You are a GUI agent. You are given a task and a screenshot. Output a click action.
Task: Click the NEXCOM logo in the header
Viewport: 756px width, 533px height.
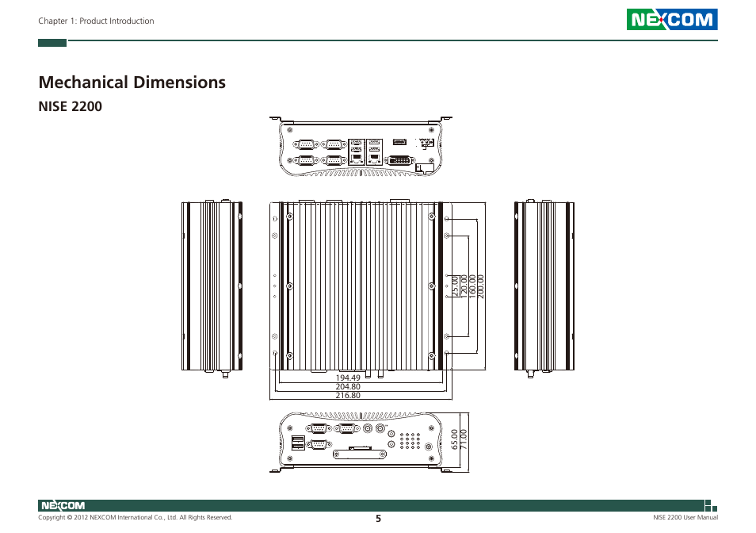672,20
